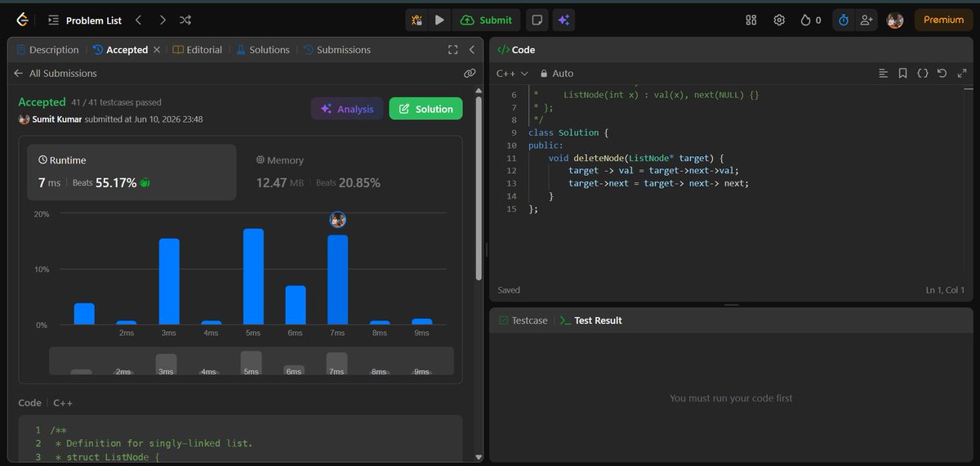Pick a random problem with shuffle icon
The width and height of the screenshot is (980, 466).
[185, 20]
